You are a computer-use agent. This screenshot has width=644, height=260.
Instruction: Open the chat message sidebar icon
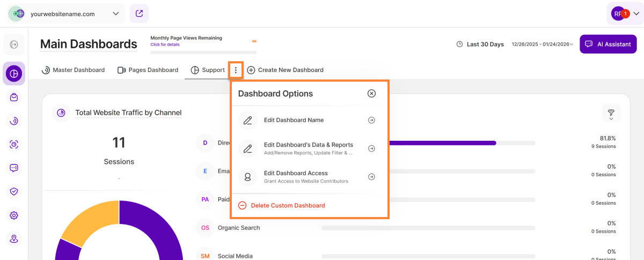point(14,168)
